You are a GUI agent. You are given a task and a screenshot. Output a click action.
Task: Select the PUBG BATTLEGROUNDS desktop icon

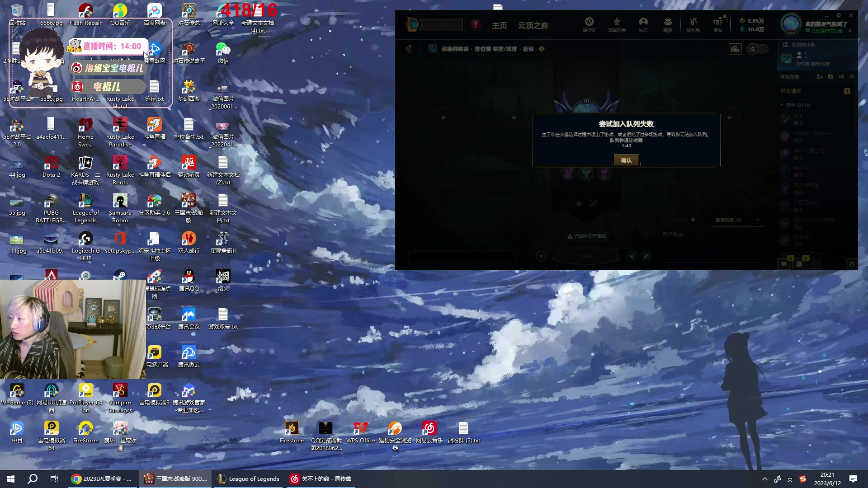51,208
